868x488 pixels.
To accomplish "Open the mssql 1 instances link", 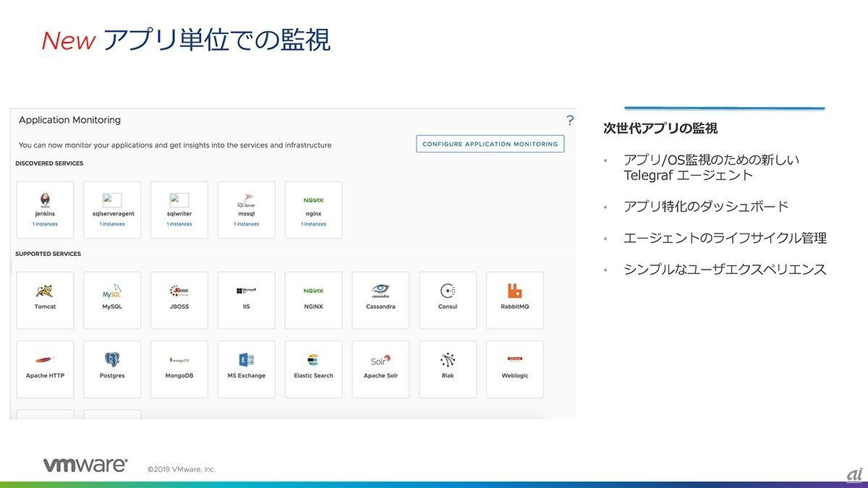I will (x=247, y=224).
